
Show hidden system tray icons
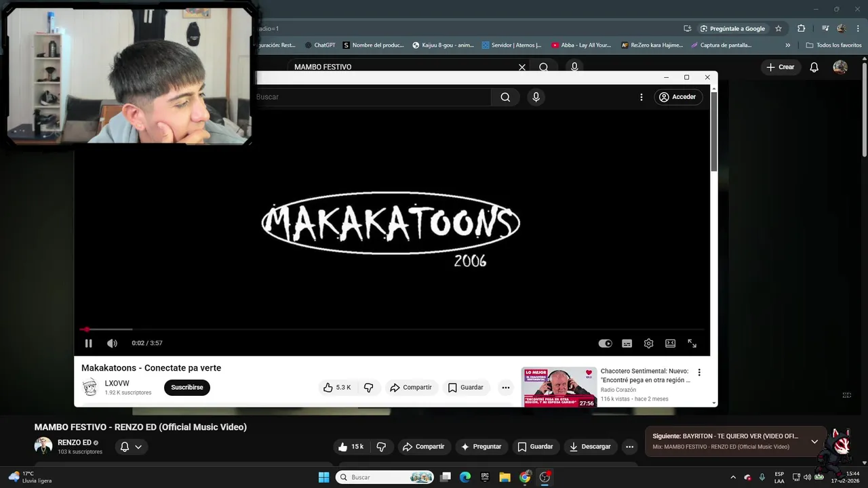(x=732, y=477)
